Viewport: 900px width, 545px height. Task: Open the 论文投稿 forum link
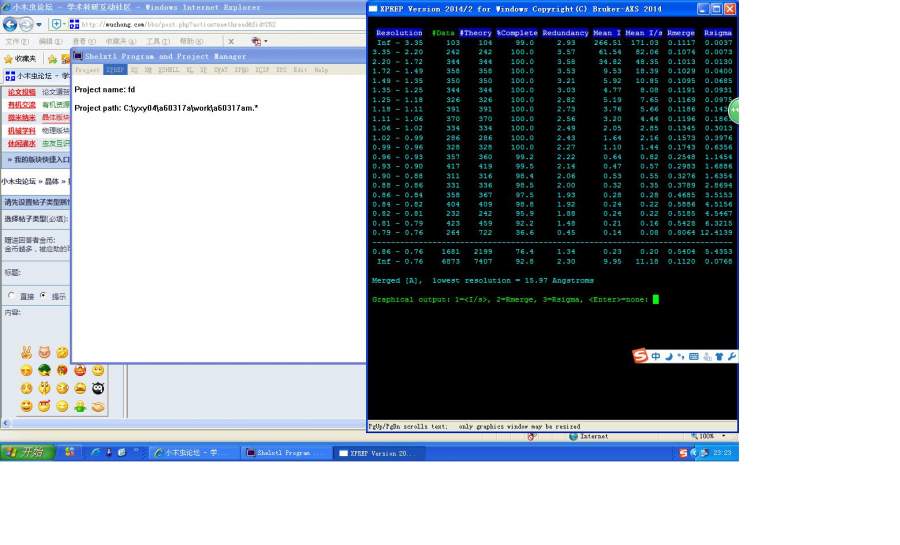tap(22, 92)
